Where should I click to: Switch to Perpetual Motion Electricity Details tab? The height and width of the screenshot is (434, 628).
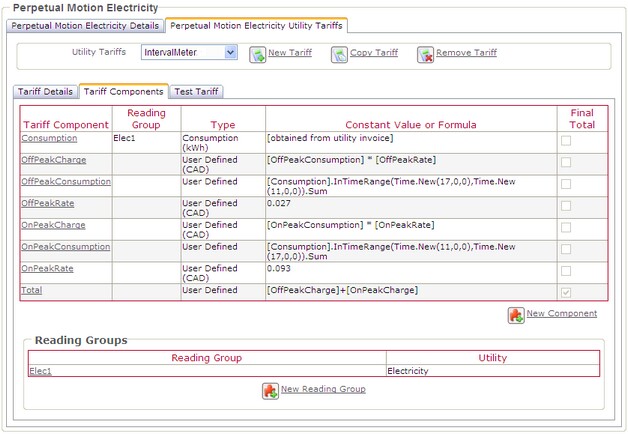point(85,26)
